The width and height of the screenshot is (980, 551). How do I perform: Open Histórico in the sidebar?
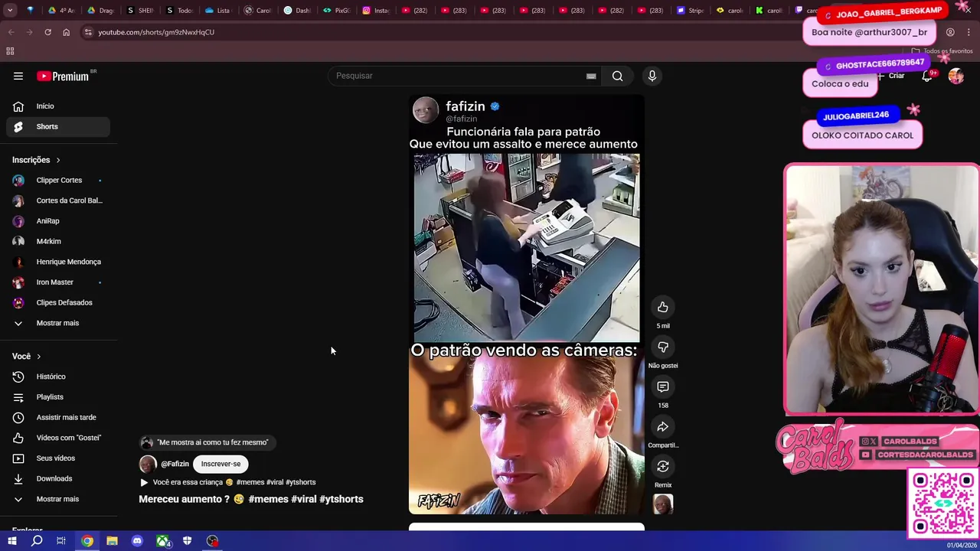tap(58, 377)
